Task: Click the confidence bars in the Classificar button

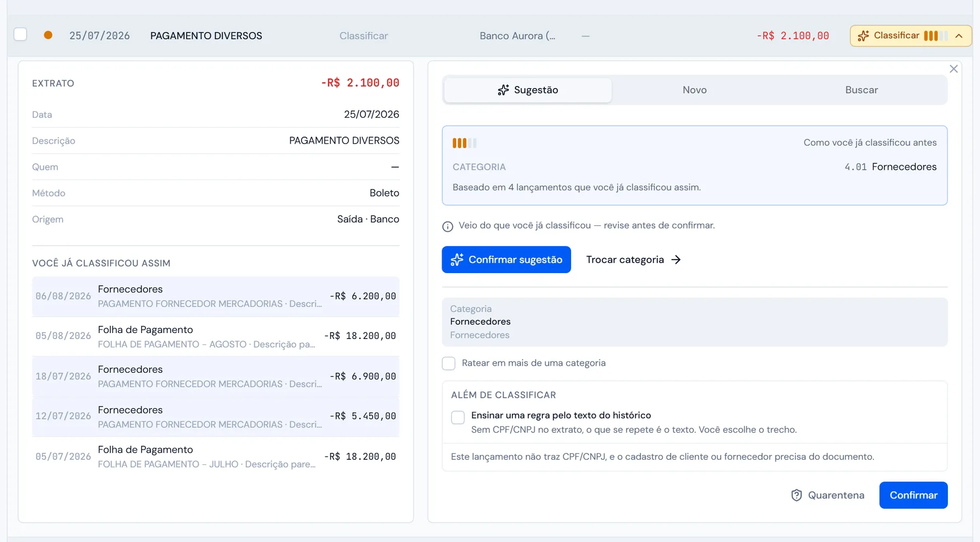Action: tap(935, 36)
